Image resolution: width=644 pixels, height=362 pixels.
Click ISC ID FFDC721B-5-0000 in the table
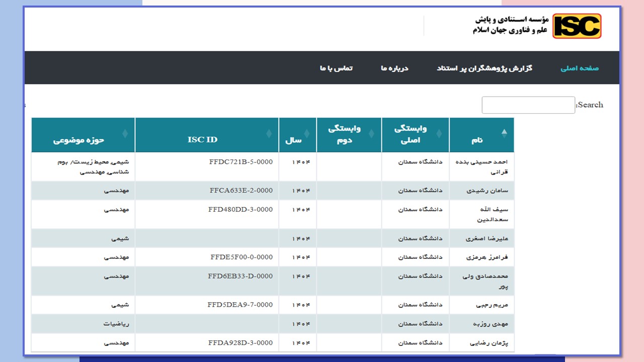pos(240,162)
